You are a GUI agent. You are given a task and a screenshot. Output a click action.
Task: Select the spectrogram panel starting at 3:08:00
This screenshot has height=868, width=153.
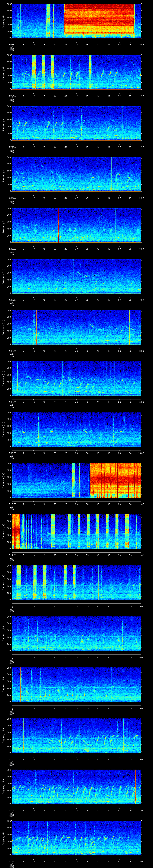(x=77, y=378)
